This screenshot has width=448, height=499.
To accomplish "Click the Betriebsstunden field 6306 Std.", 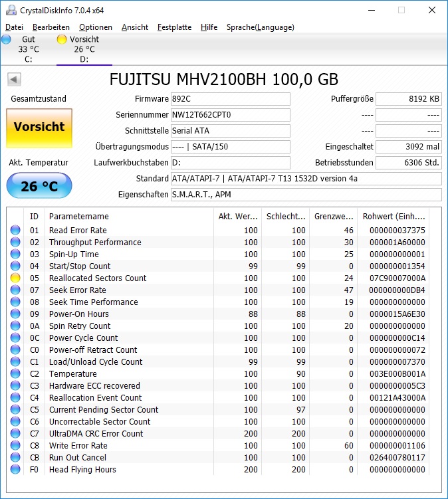I will tap(409, 163).
